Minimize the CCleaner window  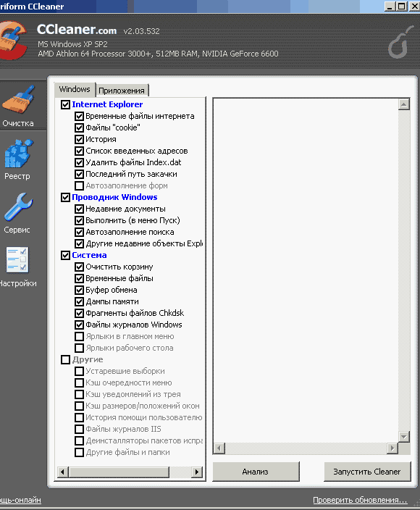(x=390, y=6)
